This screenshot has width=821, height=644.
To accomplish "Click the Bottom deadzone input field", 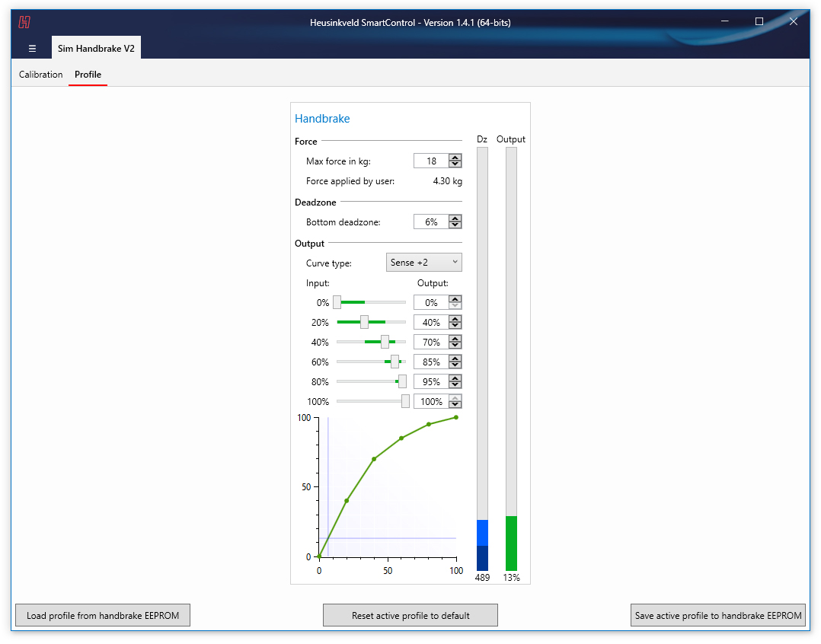I will coord(431,222).
